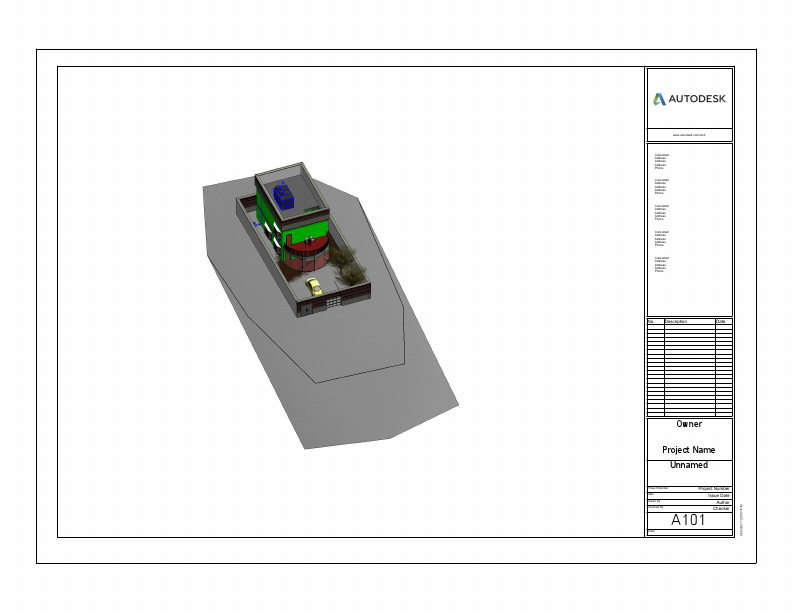The image size is (792, 612).
Task: Select the yellow car in the model
Action: (314, 286)
